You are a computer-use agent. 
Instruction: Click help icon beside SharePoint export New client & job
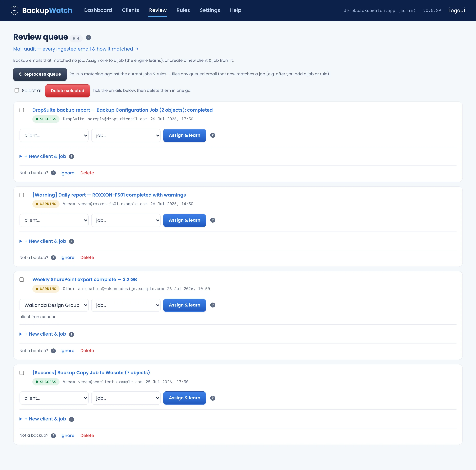click(71, 334)
